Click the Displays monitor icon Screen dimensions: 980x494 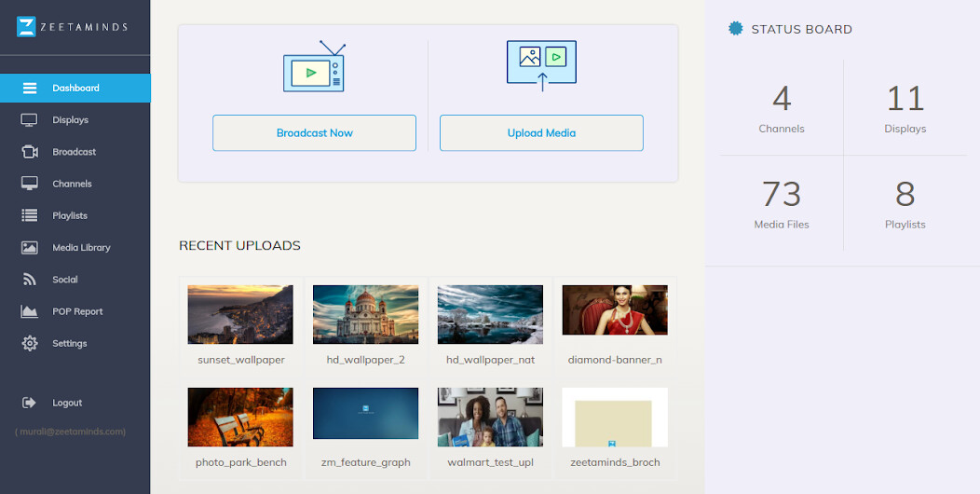30,120
